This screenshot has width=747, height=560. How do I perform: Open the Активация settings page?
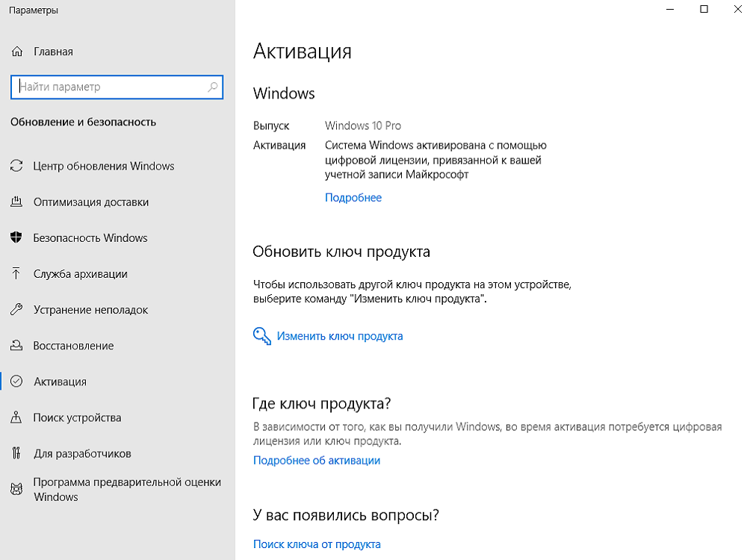[x=60, y=382]
